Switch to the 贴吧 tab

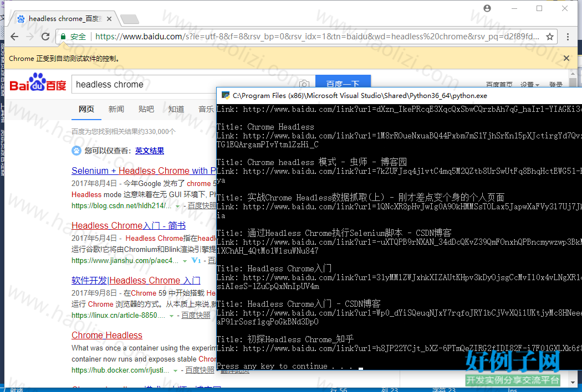(x=146, y=109)
